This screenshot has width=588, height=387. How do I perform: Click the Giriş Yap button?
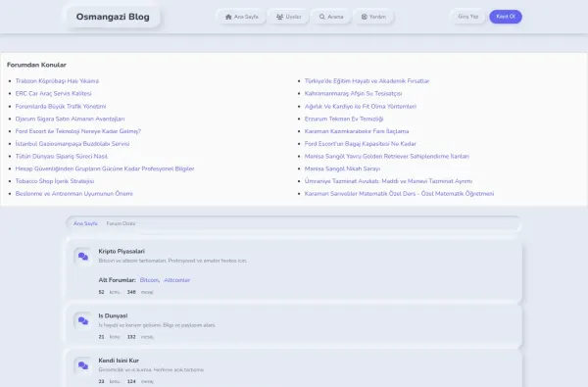pos(468,17)
